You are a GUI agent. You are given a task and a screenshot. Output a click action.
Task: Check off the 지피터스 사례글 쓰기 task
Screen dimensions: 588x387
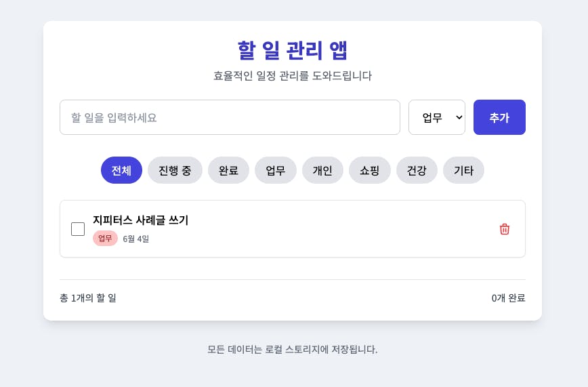click(78, 229)
